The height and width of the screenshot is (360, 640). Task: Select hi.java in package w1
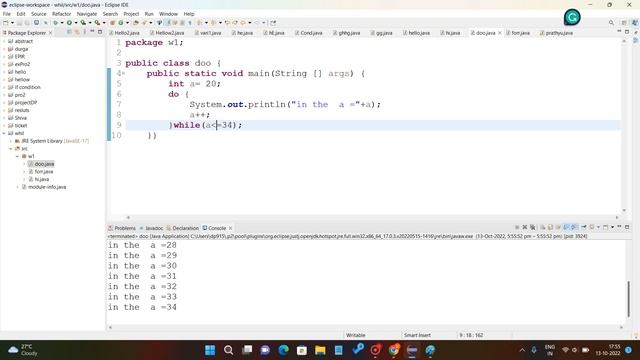42,179
